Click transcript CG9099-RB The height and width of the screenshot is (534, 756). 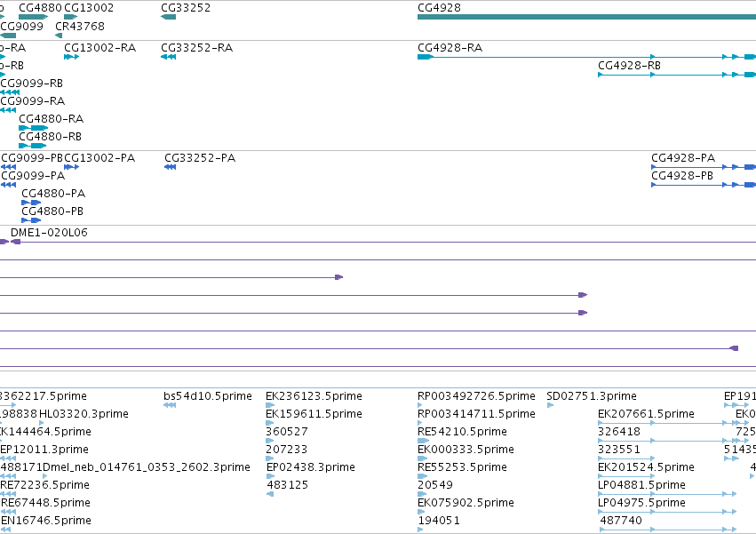coord(32,84)
